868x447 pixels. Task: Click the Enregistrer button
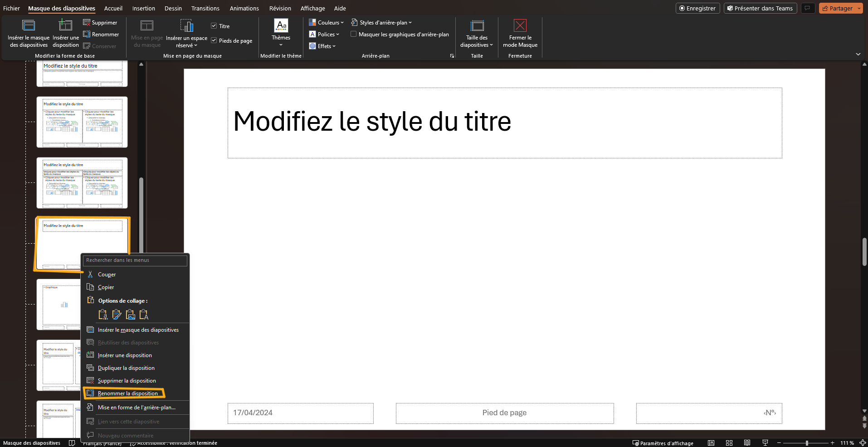pos(697,9)
